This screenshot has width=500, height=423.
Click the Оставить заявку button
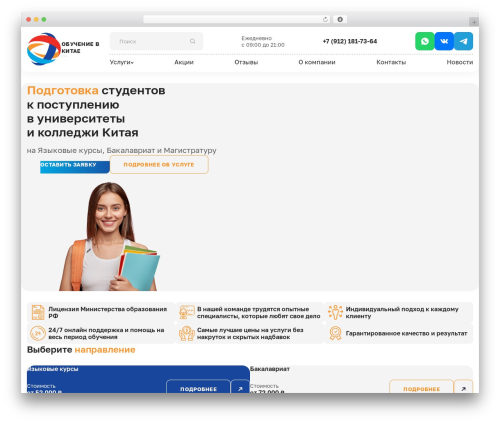pos(75,167)
